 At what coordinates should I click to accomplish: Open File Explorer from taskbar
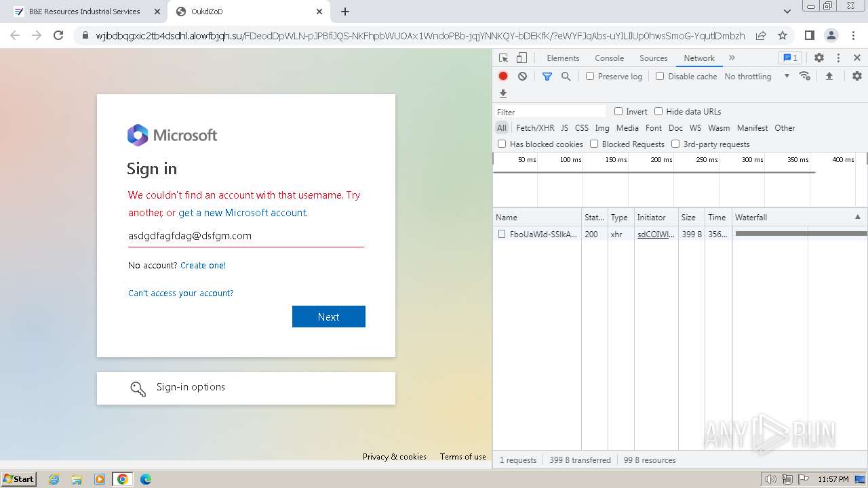(x=77, y=479)
